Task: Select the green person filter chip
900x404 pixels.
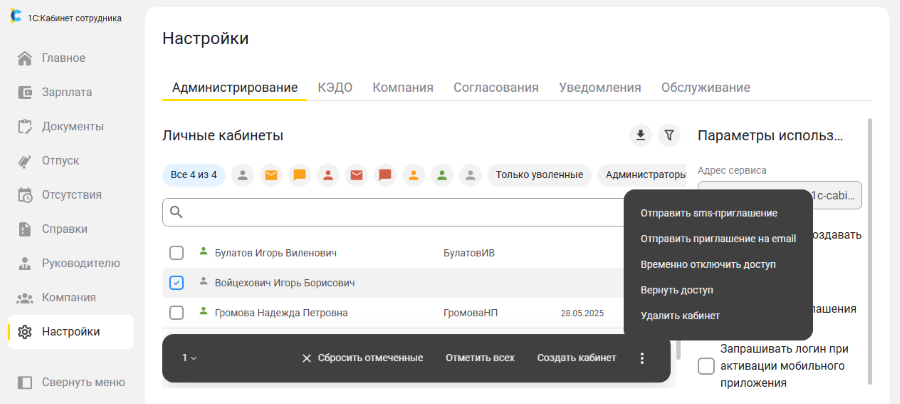Action: pos(442,175)
